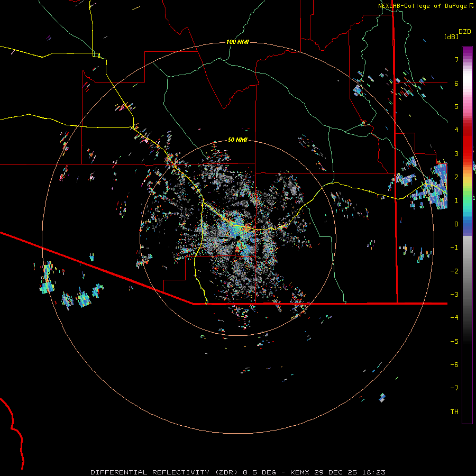Click the -5 tick label on scale

click(454, 342)
